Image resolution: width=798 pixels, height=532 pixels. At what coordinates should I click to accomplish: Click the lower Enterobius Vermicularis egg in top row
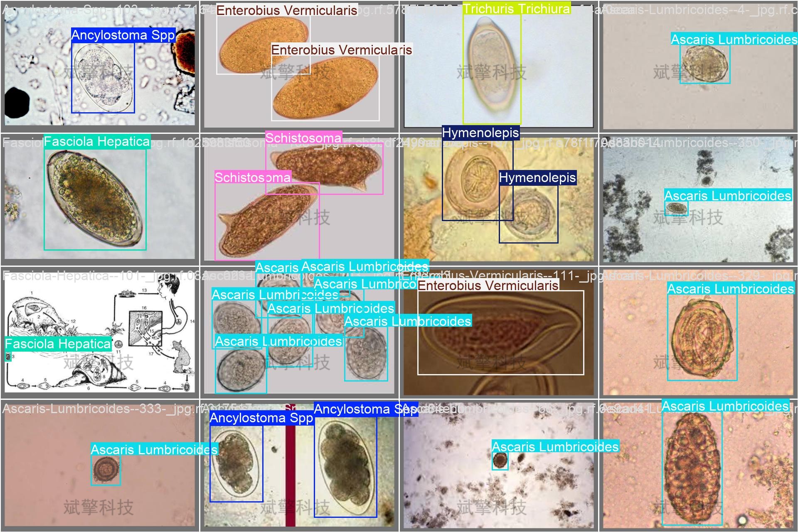tap(325, 88)
